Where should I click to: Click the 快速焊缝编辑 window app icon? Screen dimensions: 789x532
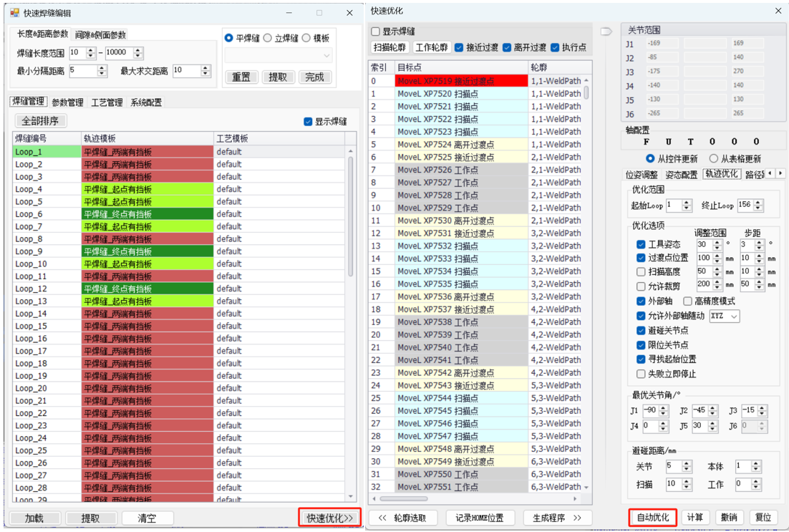coord(14,13)
